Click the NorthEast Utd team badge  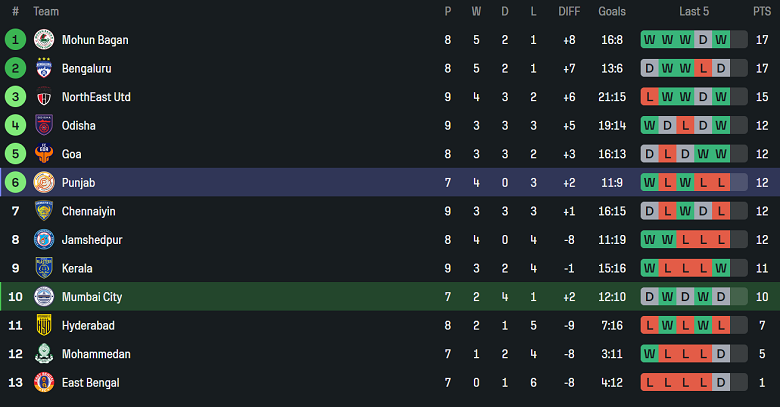(44, 97)
